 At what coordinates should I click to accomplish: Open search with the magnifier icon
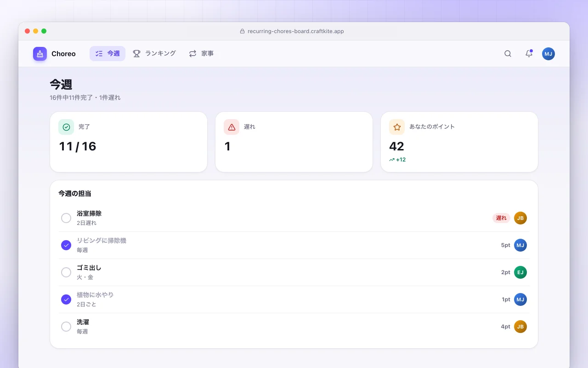coord(508,54)
